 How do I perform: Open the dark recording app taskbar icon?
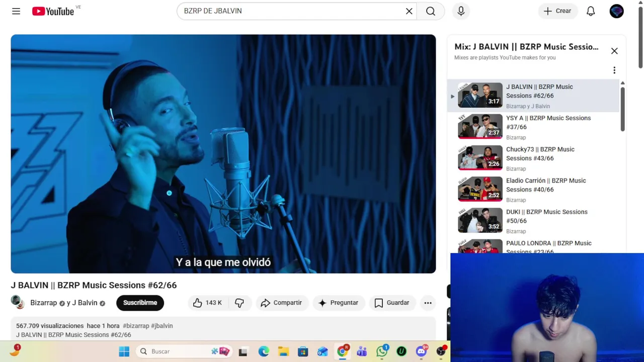point(441,351)
